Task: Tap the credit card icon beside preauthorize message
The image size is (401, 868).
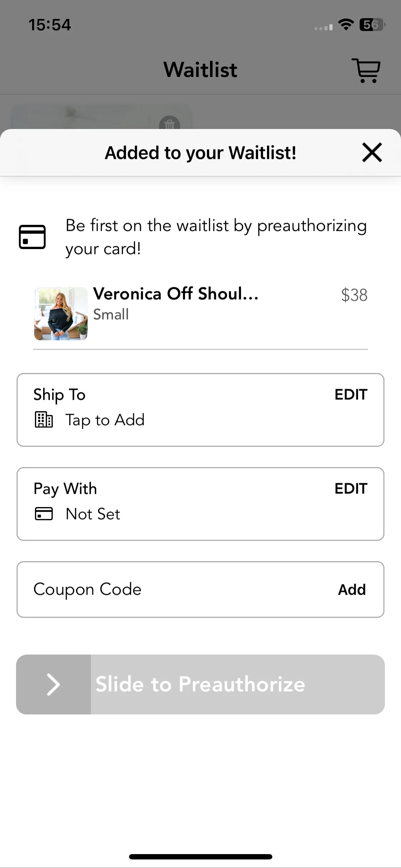Action: pyautogui.click(x=32, y=237)
